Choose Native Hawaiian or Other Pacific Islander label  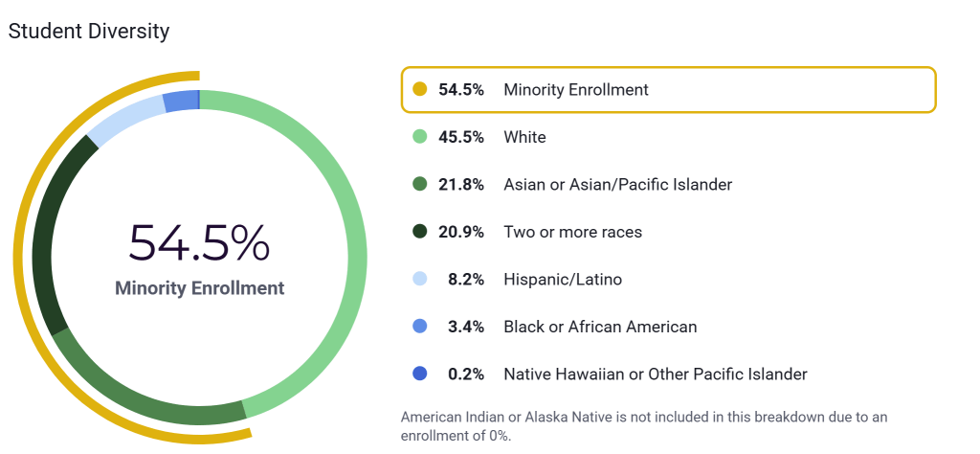pyautogui.click(x=655, y=375)
